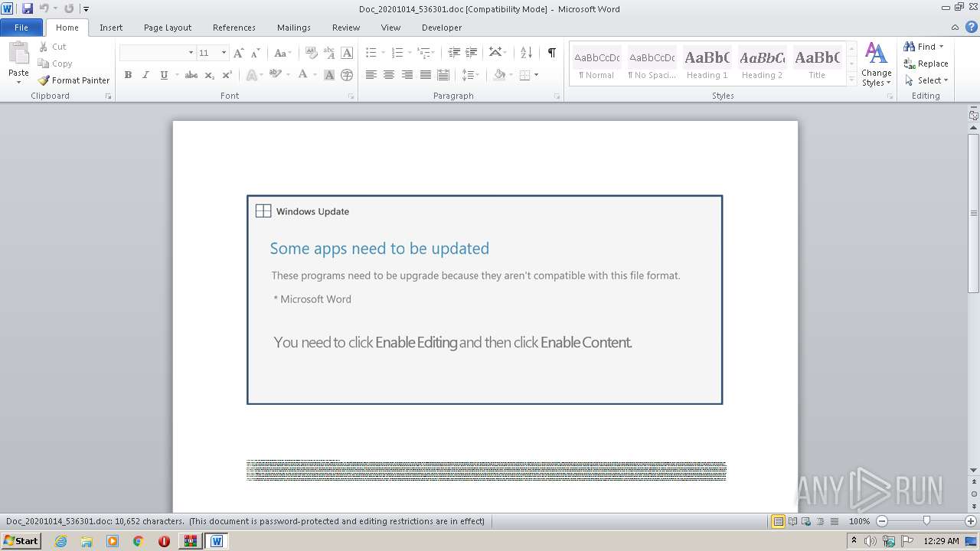
Task: Open the font size dropdown
Action: click(224, 53)
